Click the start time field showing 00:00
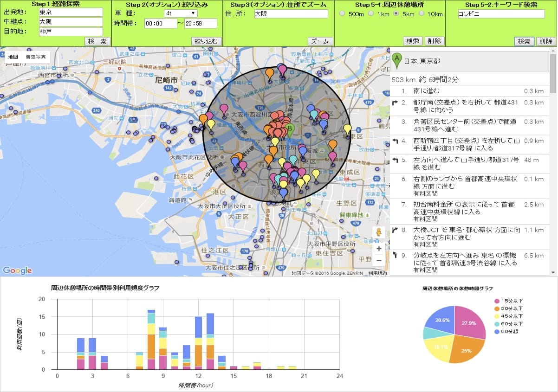The height and width of the screenshot is (392, 558). click(160, 23)
